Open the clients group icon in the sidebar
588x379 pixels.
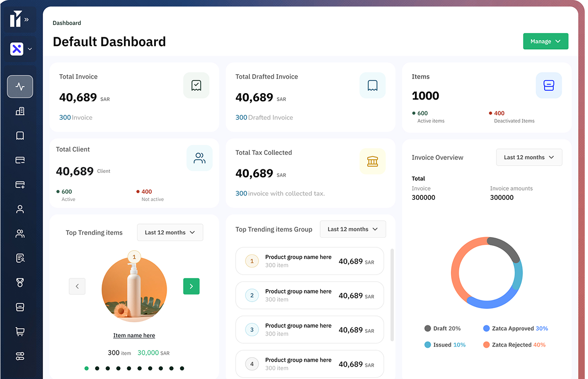[x=20, y=233]
